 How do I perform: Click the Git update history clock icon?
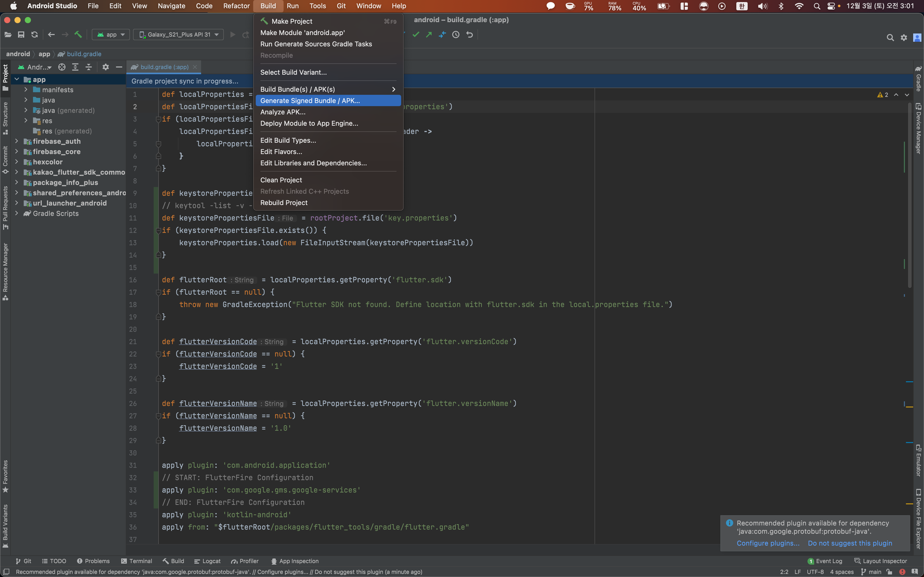(x=456, y=35)
